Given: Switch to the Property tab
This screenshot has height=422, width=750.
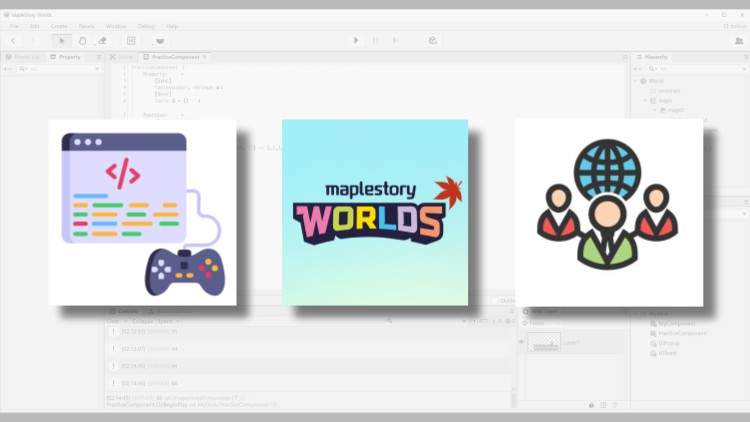Looking at the screenshot, I should coord(66,57).
